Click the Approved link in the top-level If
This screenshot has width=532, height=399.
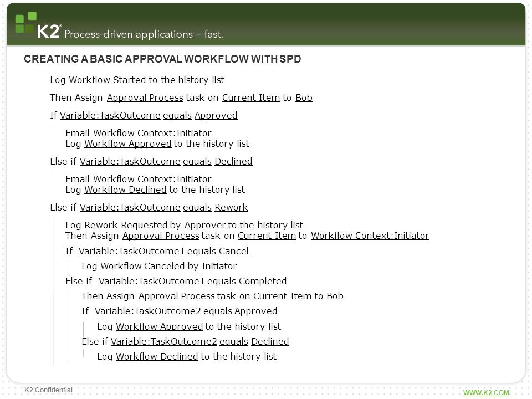tap(216, 115)
